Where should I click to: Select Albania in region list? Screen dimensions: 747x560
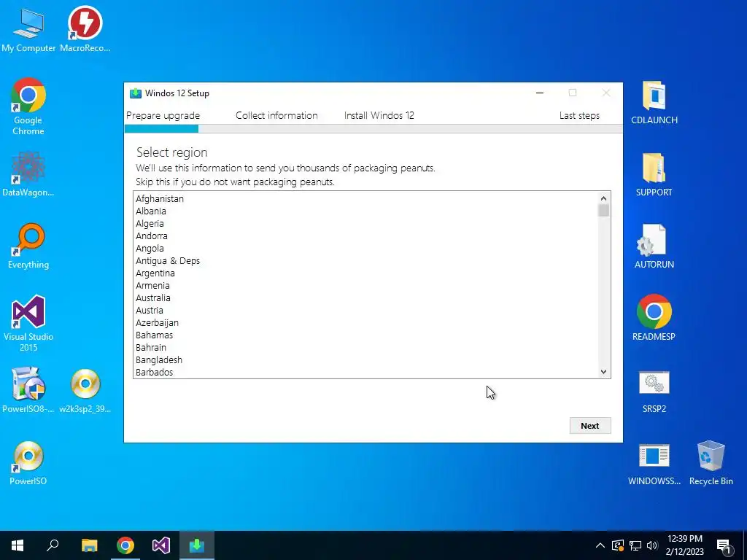pyautogui.click(x=366, y=211)
